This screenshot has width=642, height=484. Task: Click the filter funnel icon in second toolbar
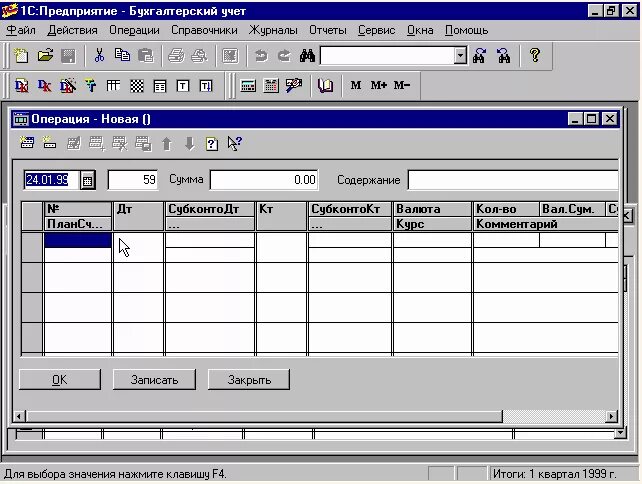tap(90, 86)
